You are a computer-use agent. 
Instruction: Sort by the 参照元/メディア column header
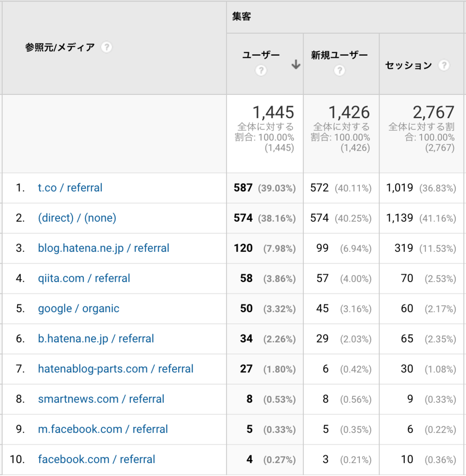point(60,47)
